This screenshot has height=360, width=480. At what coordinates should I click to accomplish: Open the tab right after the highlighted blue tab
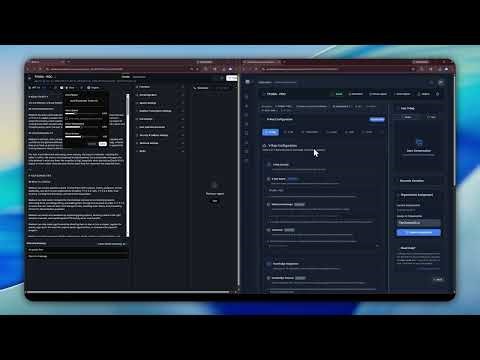coord(289,132)
